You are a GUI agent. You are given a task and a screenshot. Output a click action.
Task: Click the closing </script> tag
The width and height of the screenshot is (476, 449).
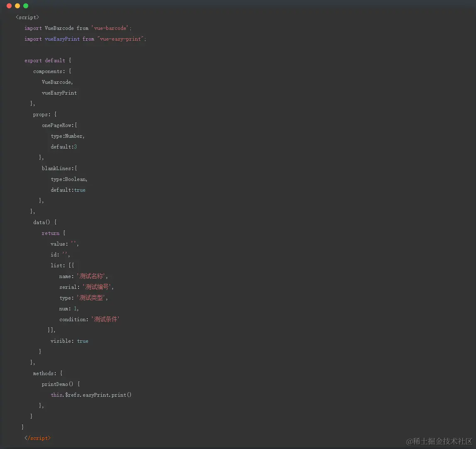(x=38, y=438)
